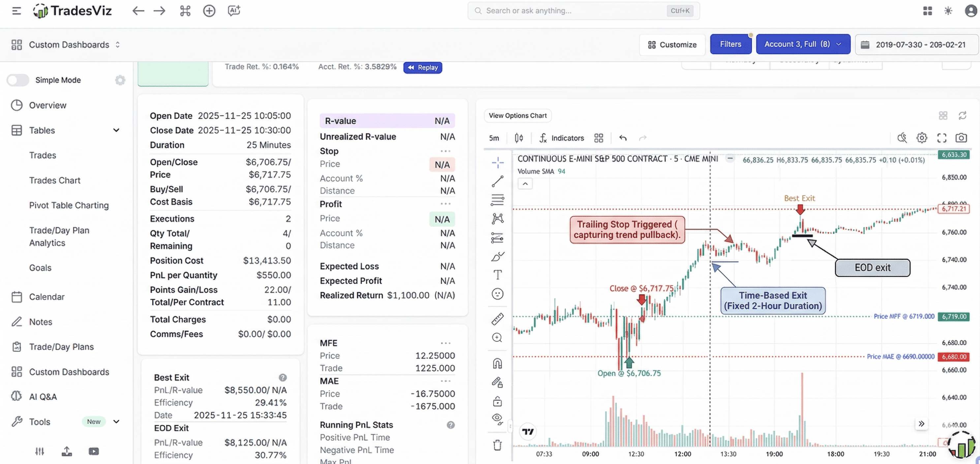Enable the magnet snap mode
The image size is (980, 464).
click(497, 363)
